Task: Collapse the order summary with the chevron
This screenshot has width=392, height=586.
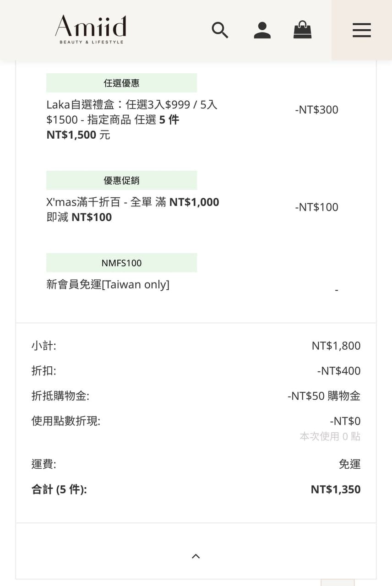Action: [x=196, y=556]
